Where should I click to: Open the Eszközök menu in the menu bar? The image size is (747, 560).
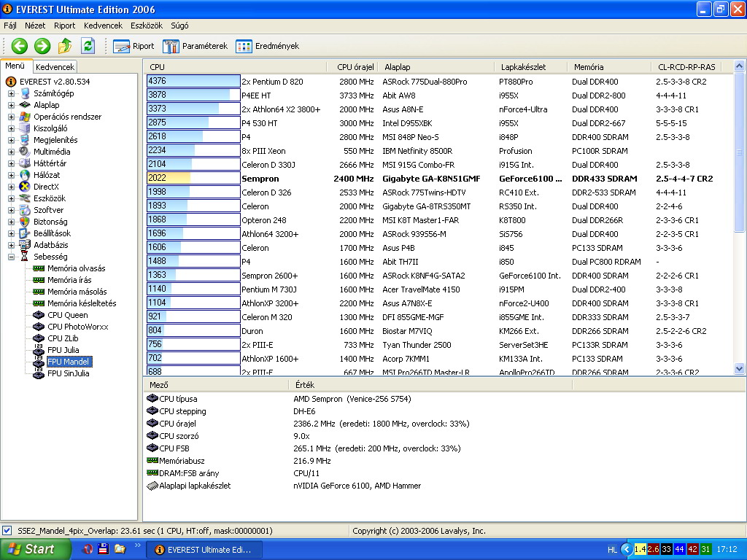(x=147, y=26)
